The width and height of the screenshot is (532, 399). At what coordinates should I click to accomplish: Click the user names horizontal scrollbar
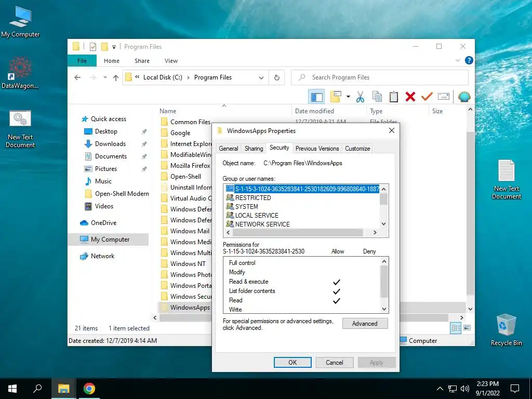[x=298, y=232]
